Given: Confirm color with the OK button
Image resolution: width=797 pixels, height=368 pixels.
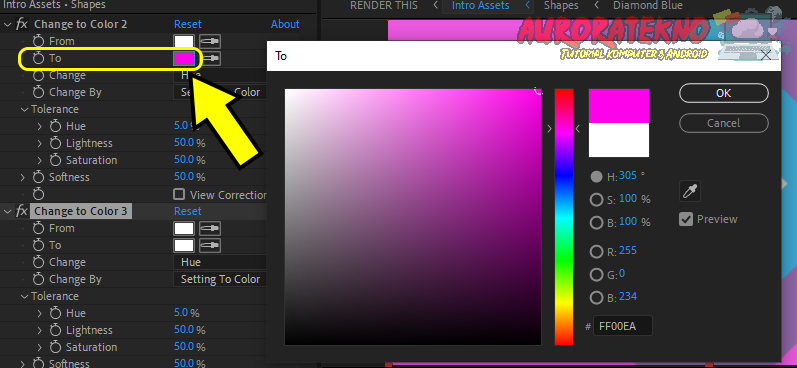Looking at the screenshot, I should (723, 93).
